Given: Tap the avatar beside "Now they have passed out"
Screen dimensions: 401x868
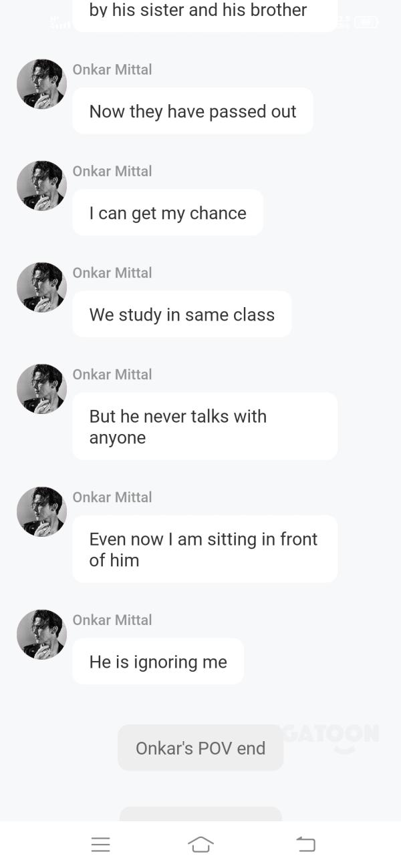Looking at the screenshot, I should (x=41, y=84).
